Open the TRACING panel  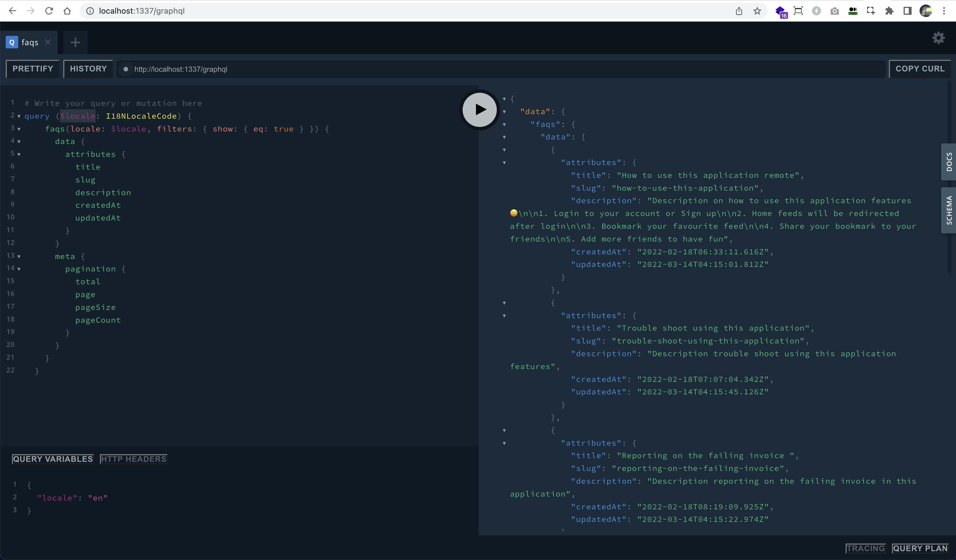[x=866, y=548]
